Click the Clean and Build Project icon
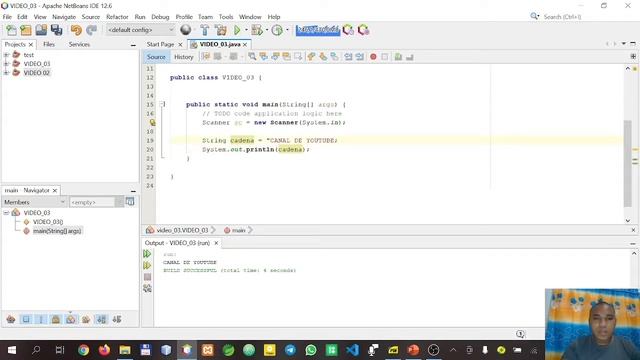 tap(221, 30)
